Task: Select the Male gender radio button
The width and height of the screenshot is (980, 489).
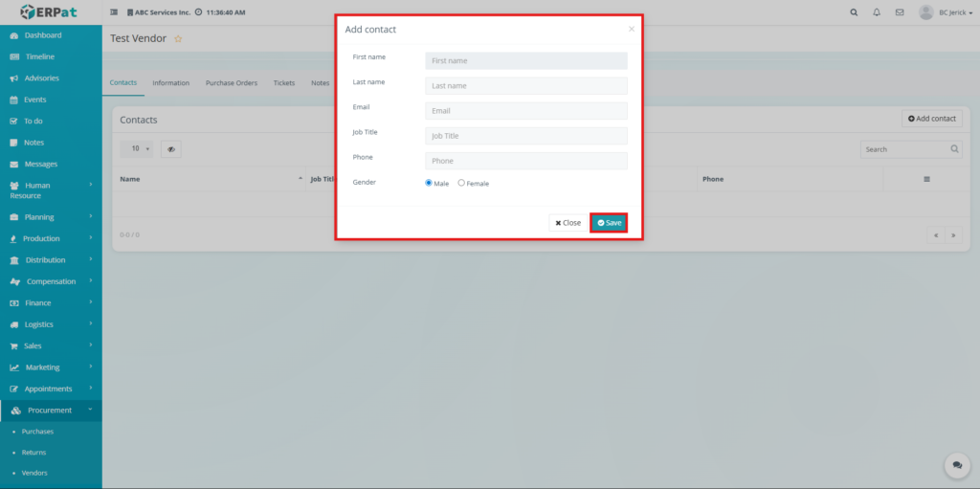Action: pyautogui.click(x=429, y=183)
